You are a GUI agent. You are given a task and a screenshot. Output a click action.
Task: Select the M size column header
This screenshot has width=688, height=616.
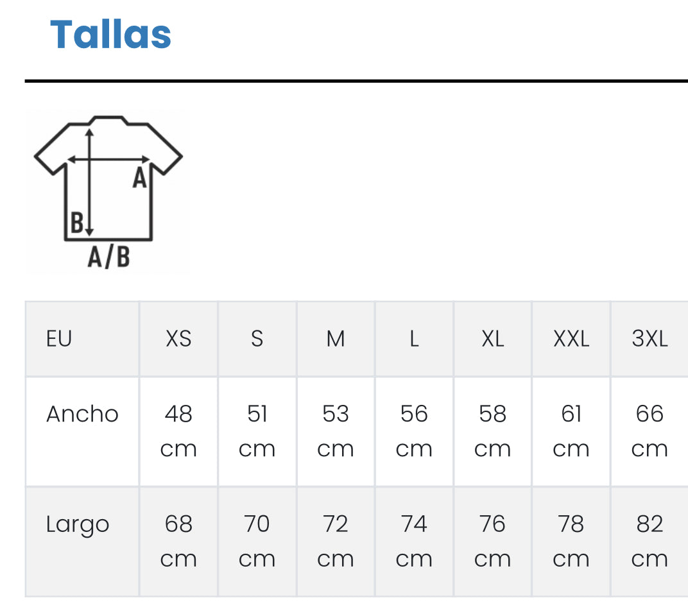pyautogui.click(x=336, y=339)
